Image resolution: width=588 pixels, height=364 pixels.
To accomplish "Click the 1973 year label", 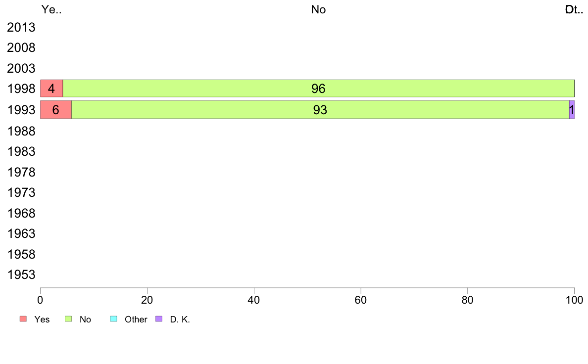I will click(21, 193).
